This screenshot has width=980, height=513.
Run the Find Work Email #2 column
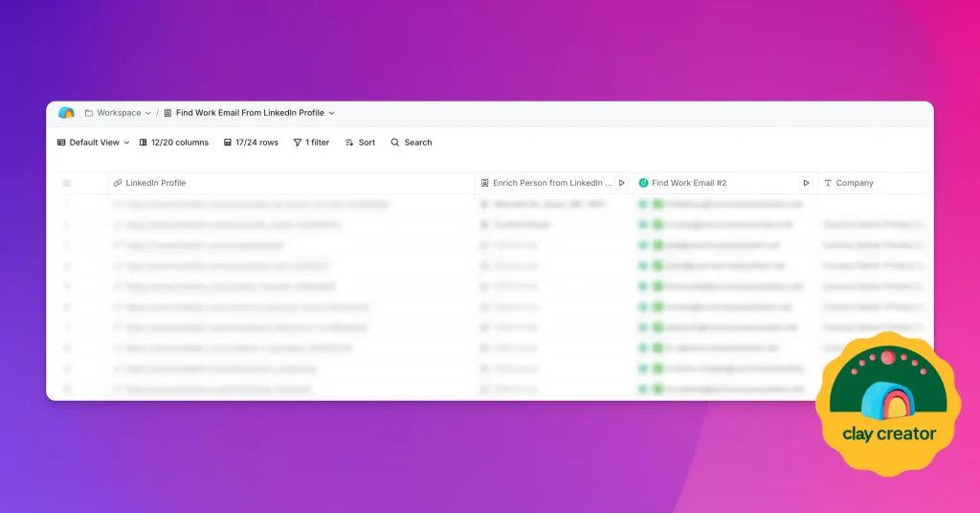coord(806,183)
